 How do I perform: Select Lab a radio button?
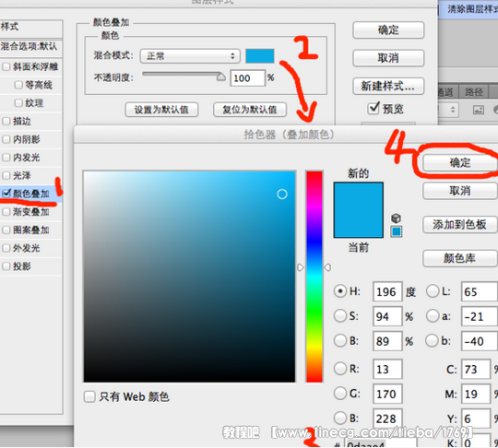pyautogui.click(x=433, y=316)
